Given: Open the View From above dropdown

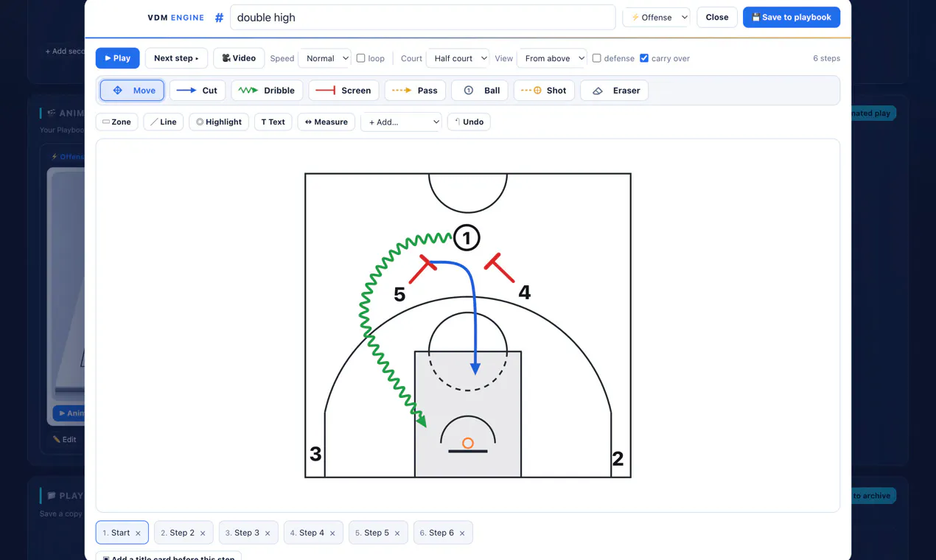Looking at the screenshot, I should click(x=552, y=58).
